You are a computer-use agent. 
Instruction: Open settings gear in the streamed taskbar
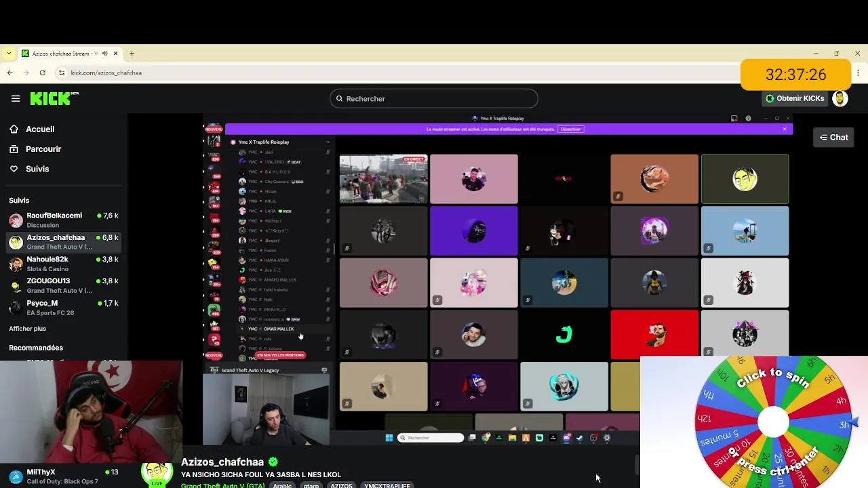606,438
